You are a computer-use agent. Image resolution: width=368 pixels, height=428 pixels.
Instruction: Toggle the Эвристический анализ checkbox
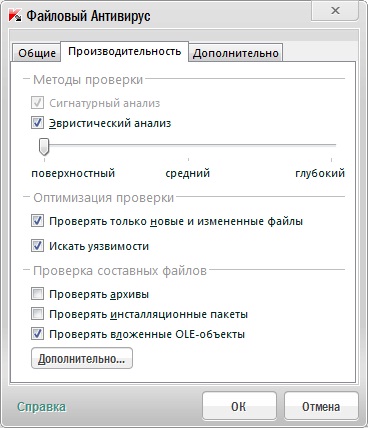coord(37,123)
